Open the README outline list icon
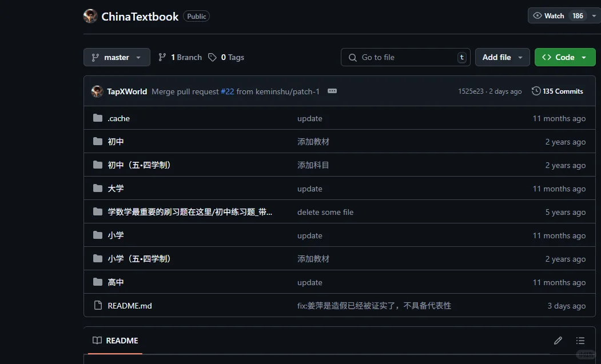Viewport: 601px width, 364px height. [x=580, y=340]
